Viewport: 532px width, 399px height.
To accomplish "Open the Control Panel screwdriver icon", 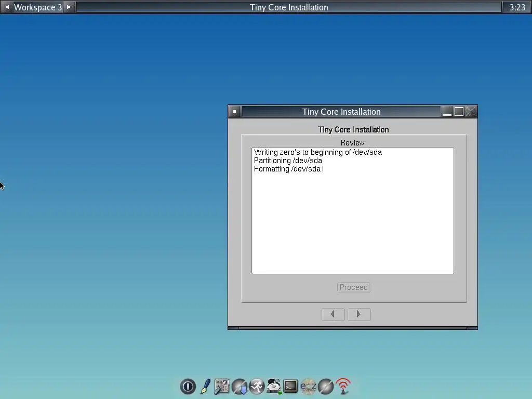I will (222, 387).
